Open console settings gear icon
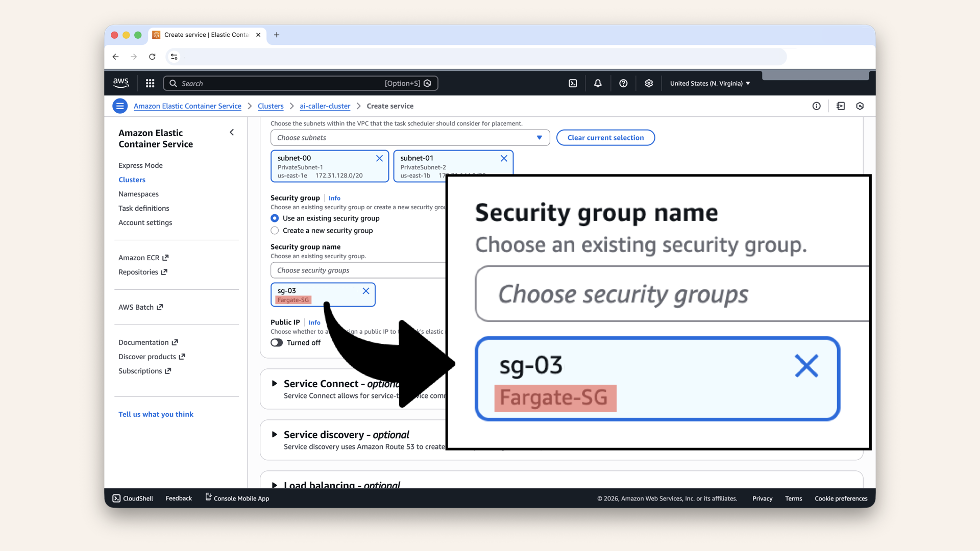This screenshot has width=980, height=551. (x=649, y=83)
